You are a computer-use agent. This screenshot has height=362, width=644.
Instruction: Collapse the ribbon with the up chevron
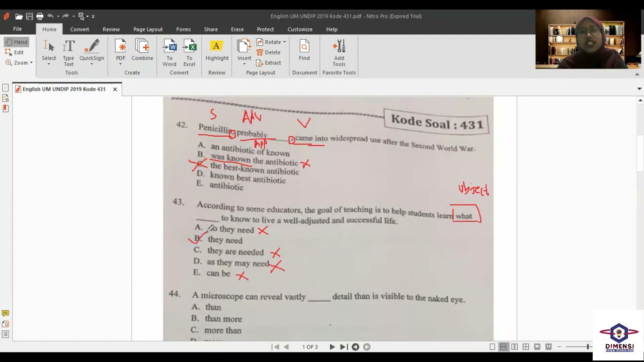(637, 74)
